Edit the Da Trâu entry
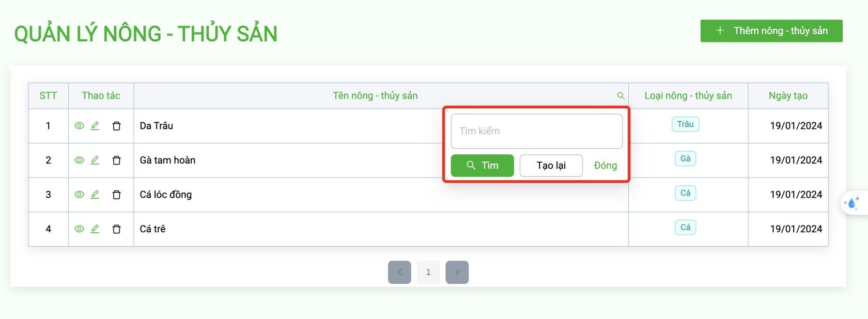This screenshot has height=319, width=868. tap(95, 126)
